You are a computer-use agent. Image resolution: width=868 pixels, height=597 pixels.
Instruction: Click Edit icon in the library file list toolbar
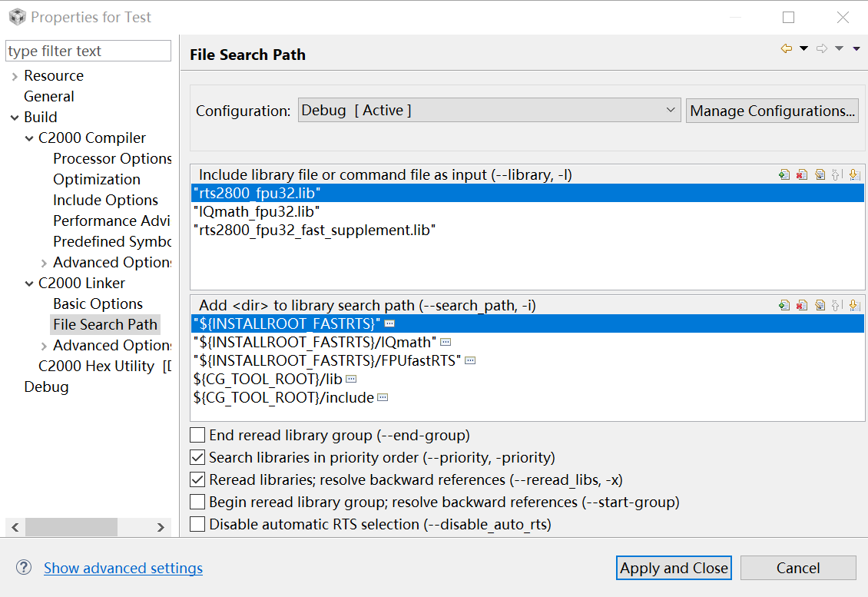pyautogui.click(x=820, y=174)
